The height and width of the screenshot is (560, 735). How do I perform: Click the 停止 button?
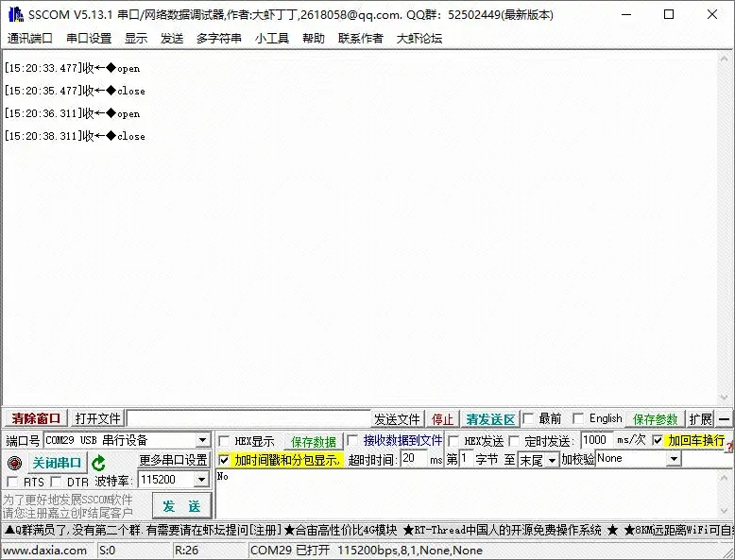tap(442, 419)
